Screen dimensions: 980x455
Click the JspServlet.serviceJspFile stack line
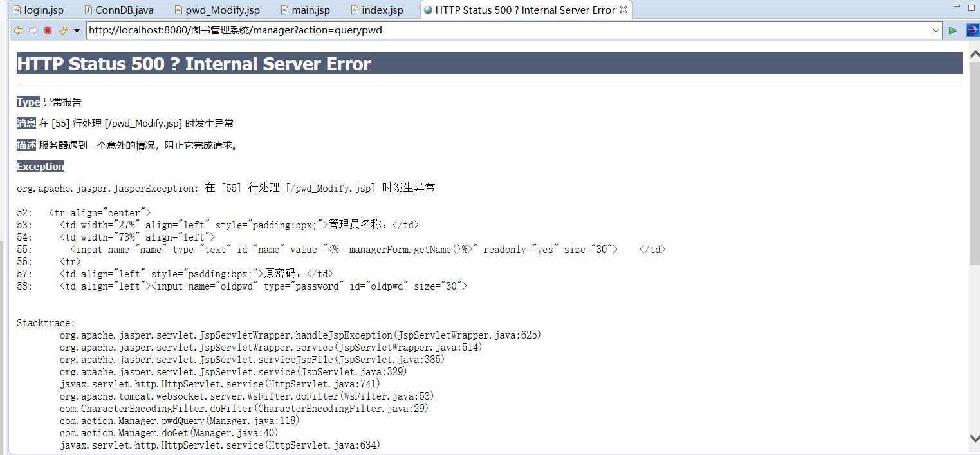point(252,360)
